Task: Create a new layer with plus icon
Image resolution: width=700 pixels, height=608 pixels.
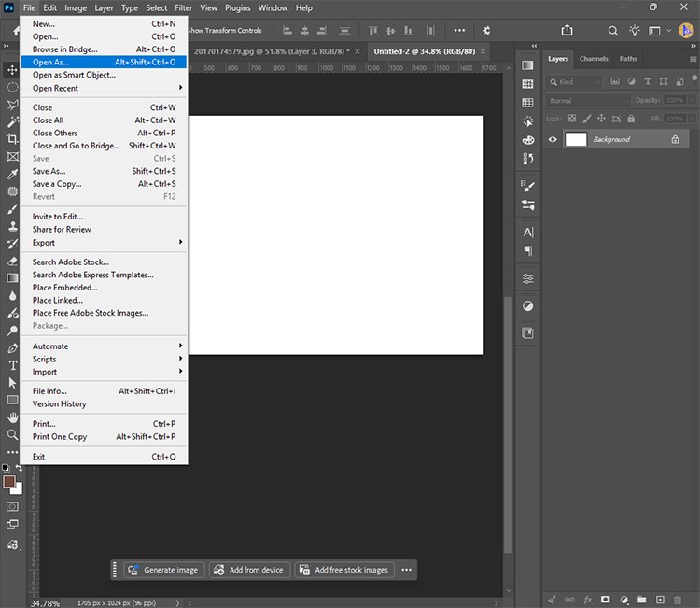Action: pos(660,600)
